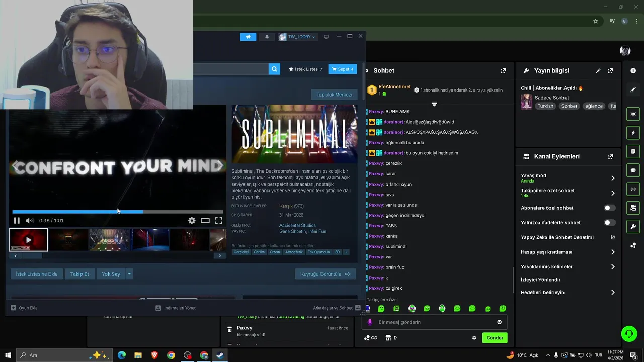Click the screen capture sidebar icon
The width and height of the screenshot is (644, 362).
click(633, 114)
